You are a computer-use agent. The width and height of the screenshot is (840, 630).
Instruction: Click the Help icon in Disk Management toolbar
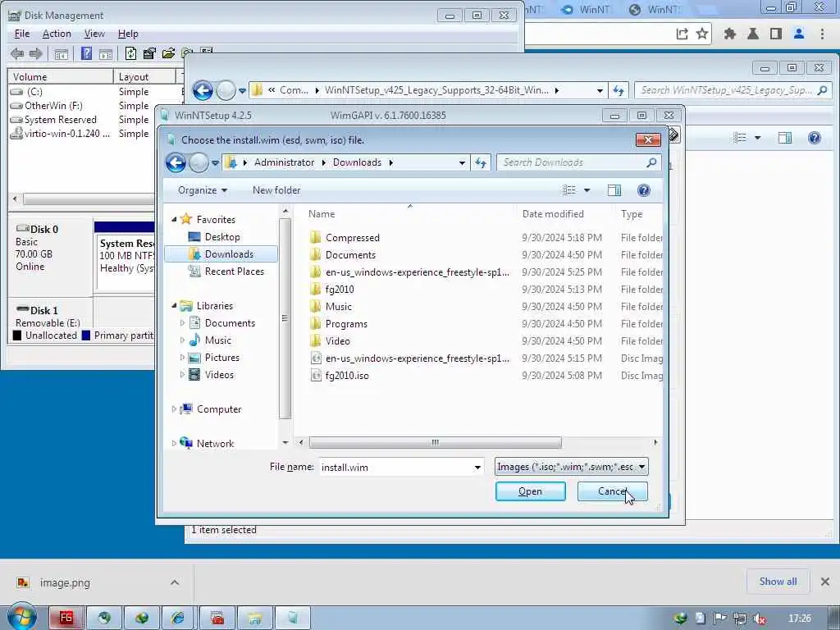(x=86, y=53)
